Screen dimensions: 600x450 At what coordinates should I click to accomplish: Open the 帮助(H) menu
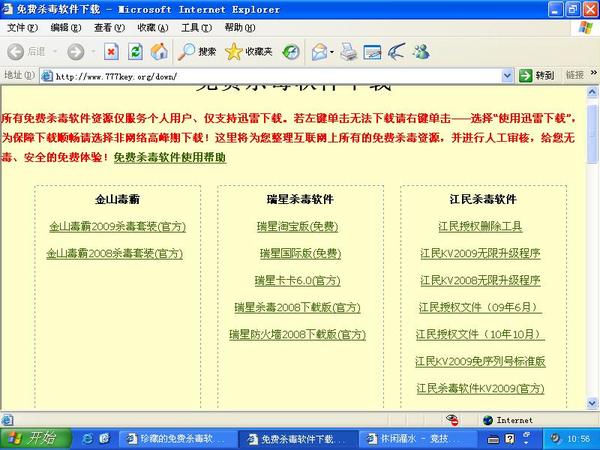[x=240, y=28]
